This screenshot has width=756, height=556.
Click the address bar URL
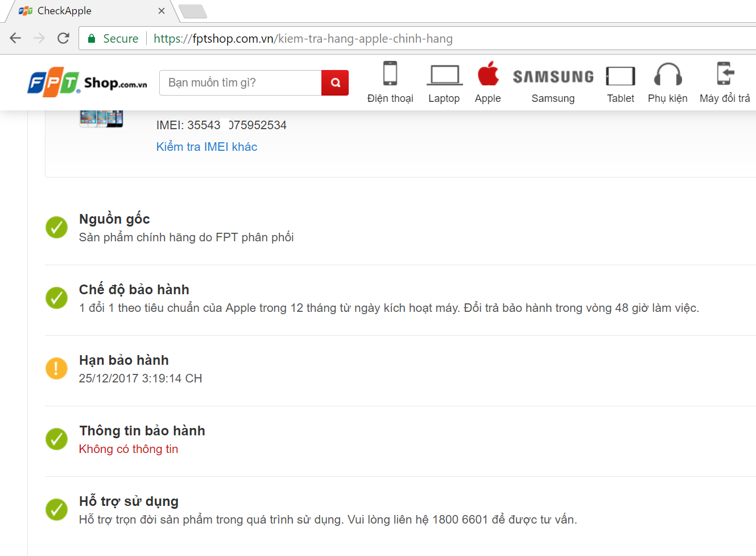303,38
